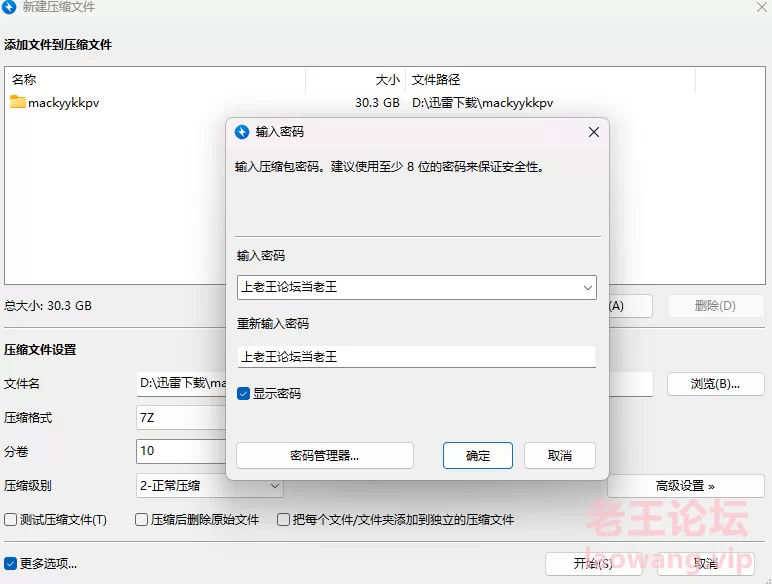Click the partially hidden (A) button
The height and width of the screenshot is (584, 772).
(631, 306)
